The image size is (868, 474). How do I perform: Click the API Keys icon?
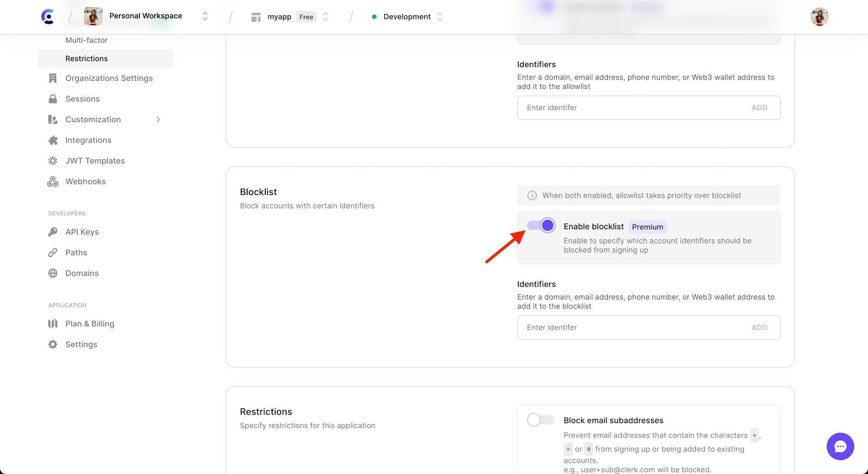coord(53,232)
